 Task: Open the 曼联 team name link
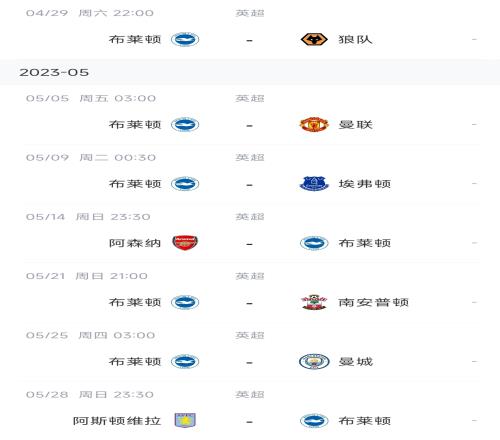tap(355, 125)
